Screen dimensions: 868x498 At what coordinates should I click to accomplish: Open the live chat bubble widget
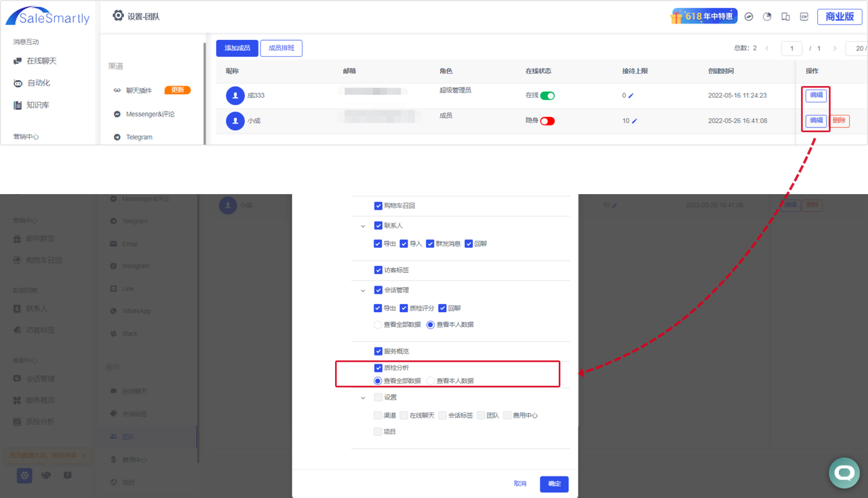[x=844, y=472]
